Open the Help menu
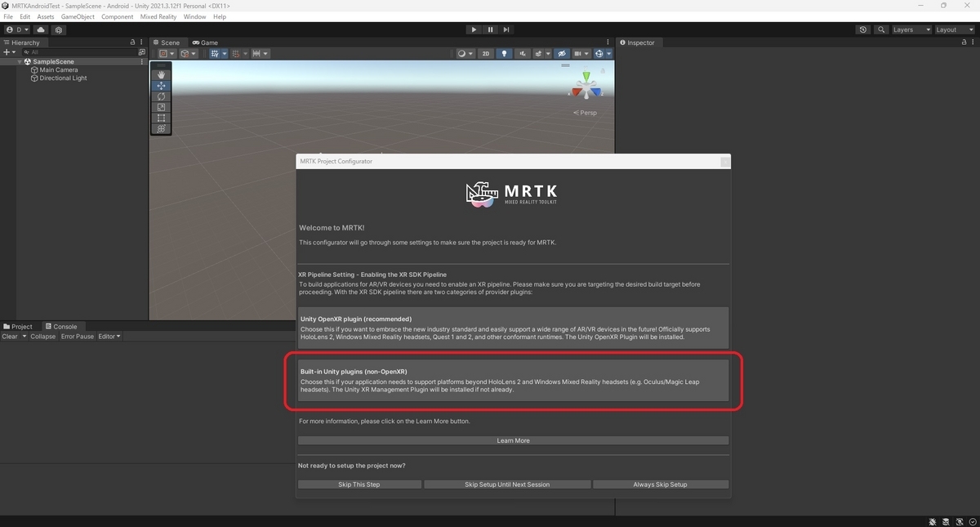The height and width of the screenshot is (527, 980). click(x=219, y=16)
